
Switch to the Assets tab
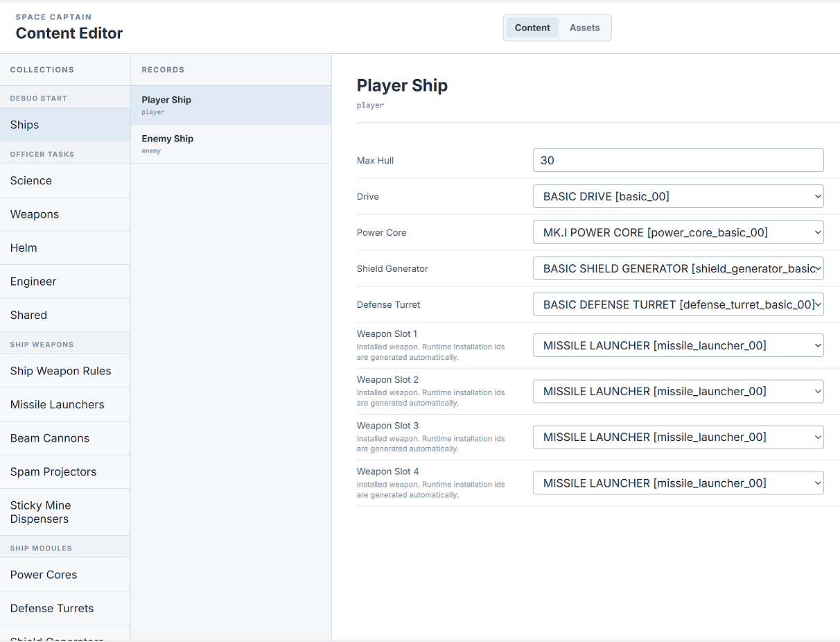click(x=584, y=28)
